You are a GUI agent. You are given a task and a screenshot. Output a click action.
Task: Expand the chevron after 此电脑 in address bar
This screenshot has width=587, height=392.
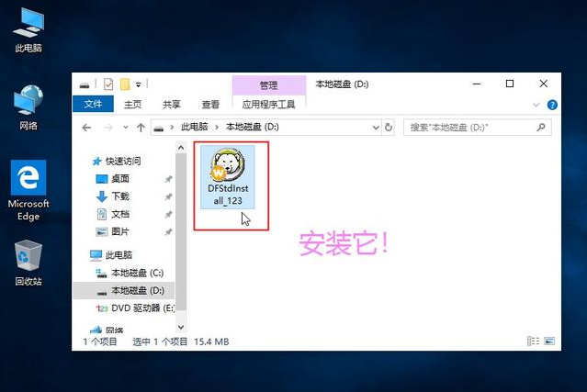(x=217, y=128)
